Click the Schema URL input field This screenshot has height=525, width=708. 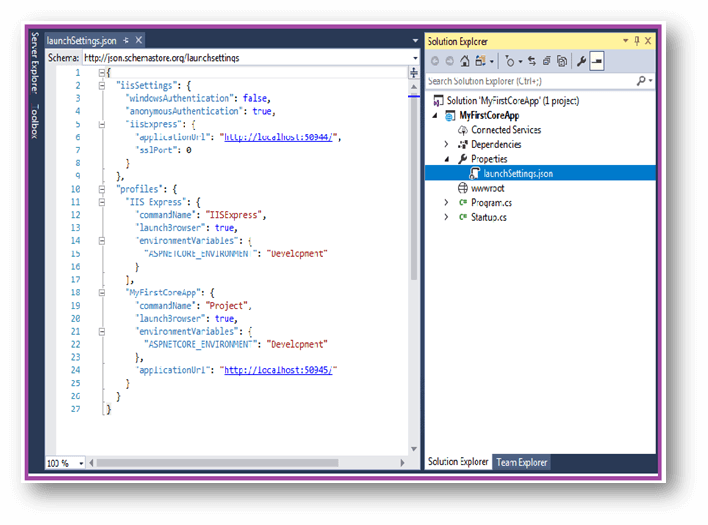point(247,58)
